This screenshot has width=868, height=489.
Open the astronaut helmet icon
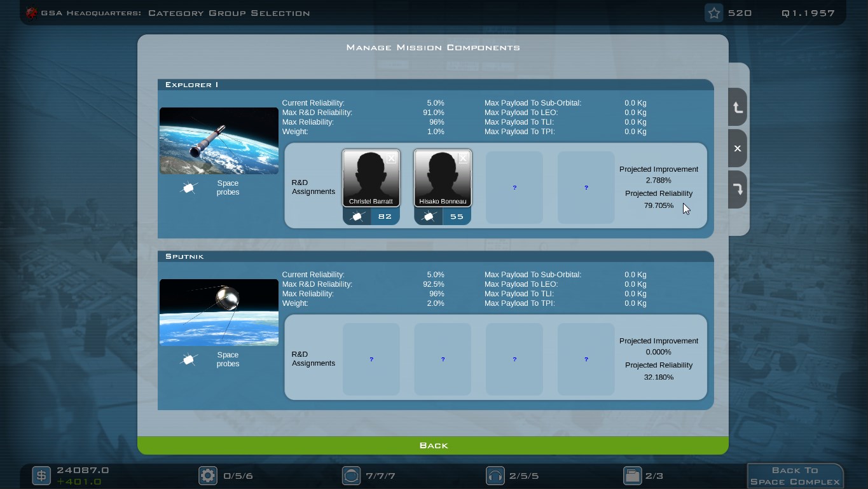pyautogui.click(x=351, y=476)
